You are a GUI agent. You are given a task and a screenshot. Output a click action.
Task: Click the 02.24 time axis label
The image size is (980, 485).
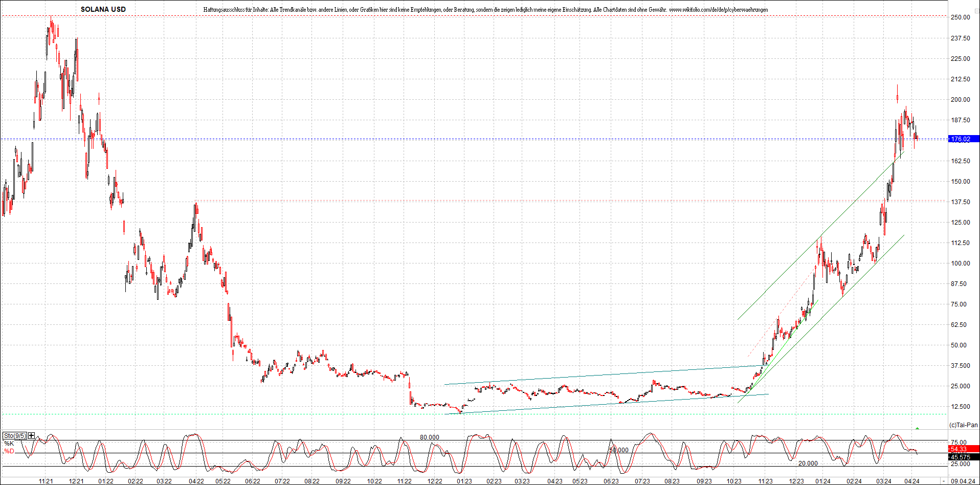[854, 481]
